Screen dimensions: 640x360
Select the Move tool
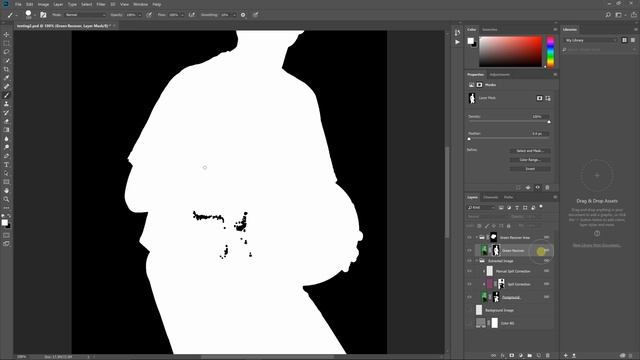[6, 35]
